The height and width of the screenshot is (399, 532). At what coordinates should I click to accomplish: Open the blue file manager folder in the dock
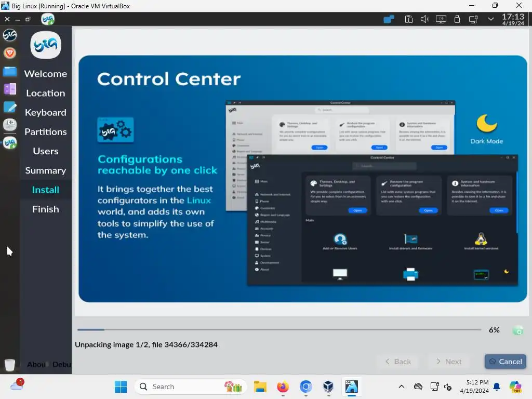pyautogui.click(x=10, y=72)
